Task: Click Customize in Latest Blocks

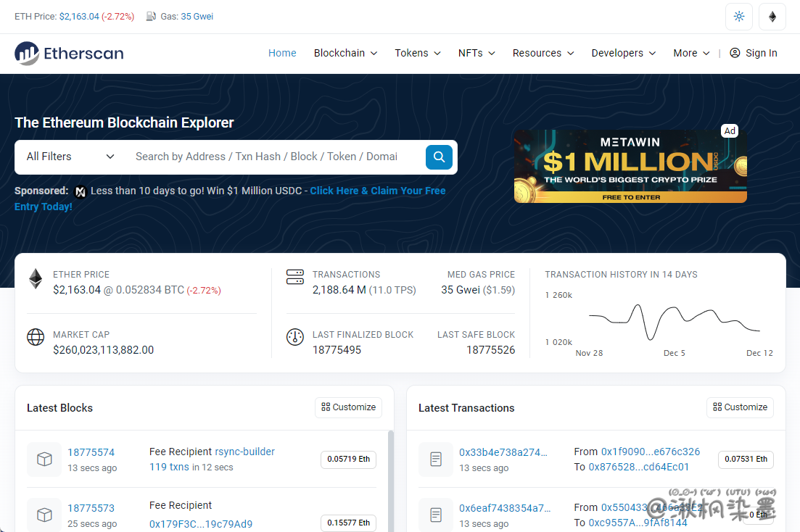Action: coord(348,407)
